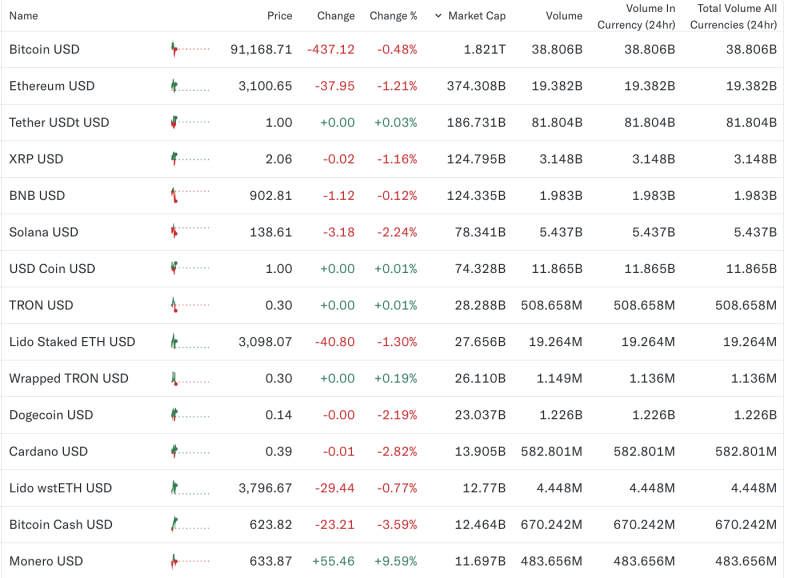Open the TRON USD quote page
Screen dimensions: 800x578
click(x=40, y=305)
